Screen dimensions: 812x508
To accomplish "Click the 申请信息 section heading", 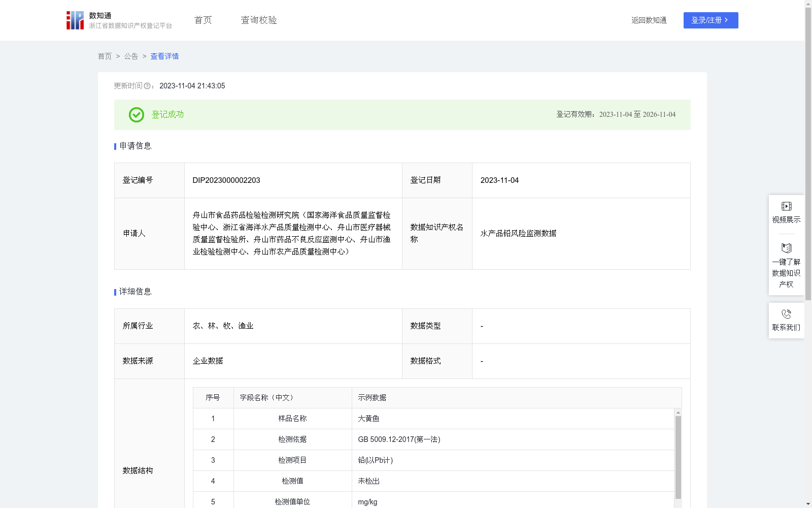I will [135, 146].
